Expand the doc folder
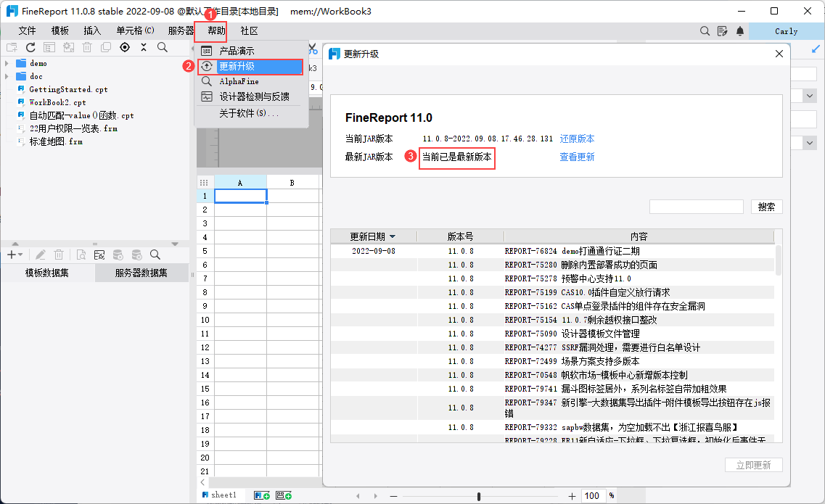The width and height of the screenshot is (825, 504). pos(7,76)
